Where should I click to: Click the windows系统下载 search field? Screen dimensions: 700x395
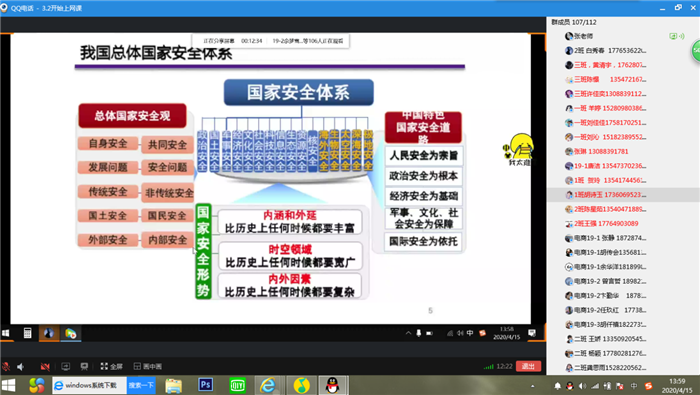(90, 385)
